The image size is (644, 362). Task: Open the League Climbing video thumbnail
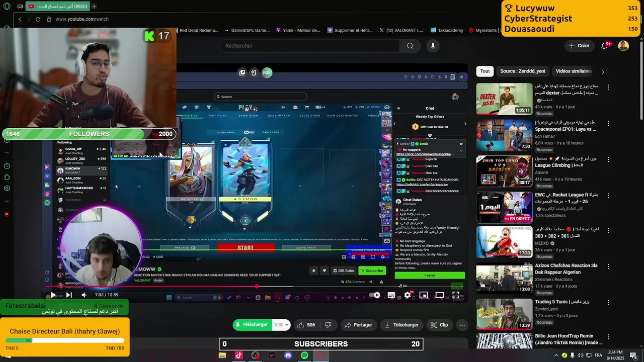click(504, 171)
